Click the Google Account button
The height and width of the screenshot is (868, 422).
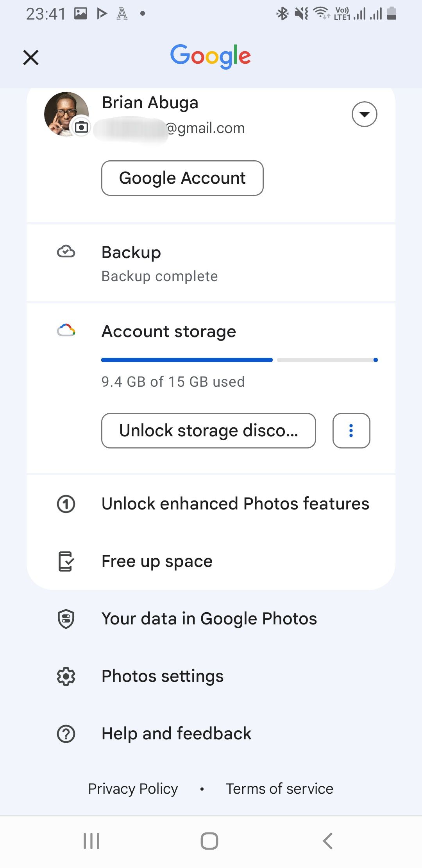[182, 178]
